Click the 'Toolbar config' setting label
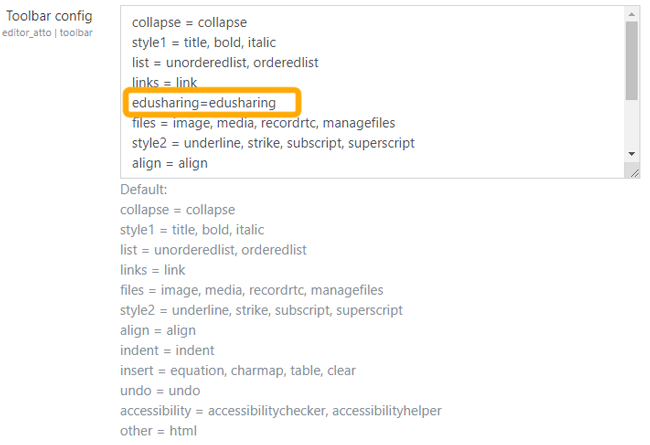 point(49,17)
